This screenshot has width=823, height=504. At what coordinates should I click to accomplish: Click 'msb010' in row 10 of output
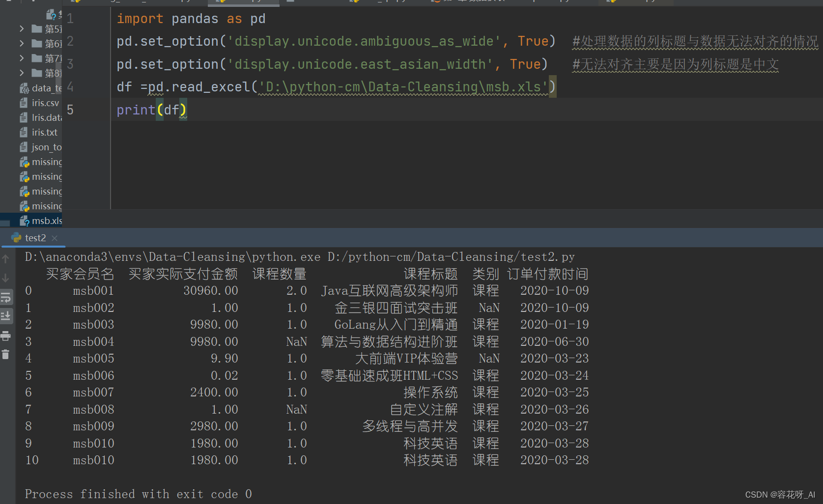(x=93, y=460)
